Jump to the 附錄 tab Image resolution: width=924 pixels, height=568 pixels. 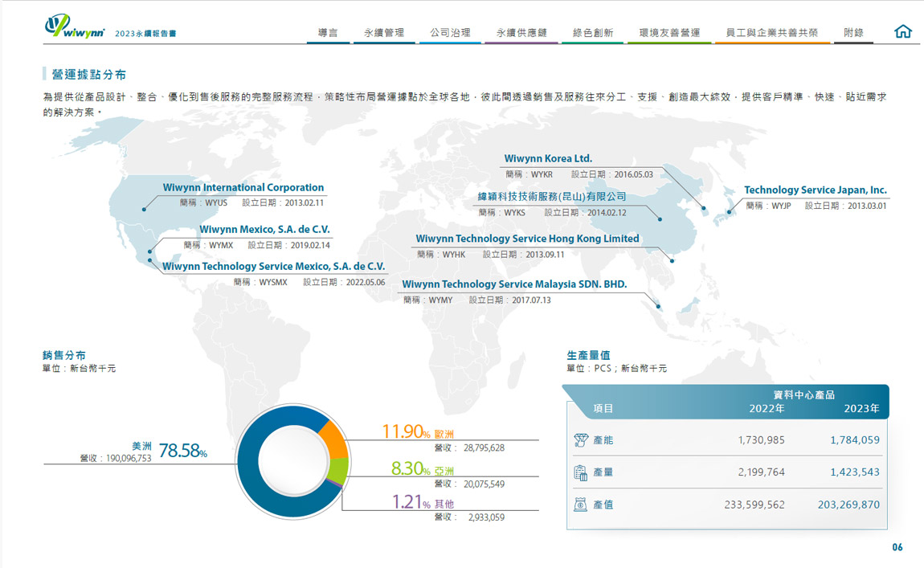[853, 33]
